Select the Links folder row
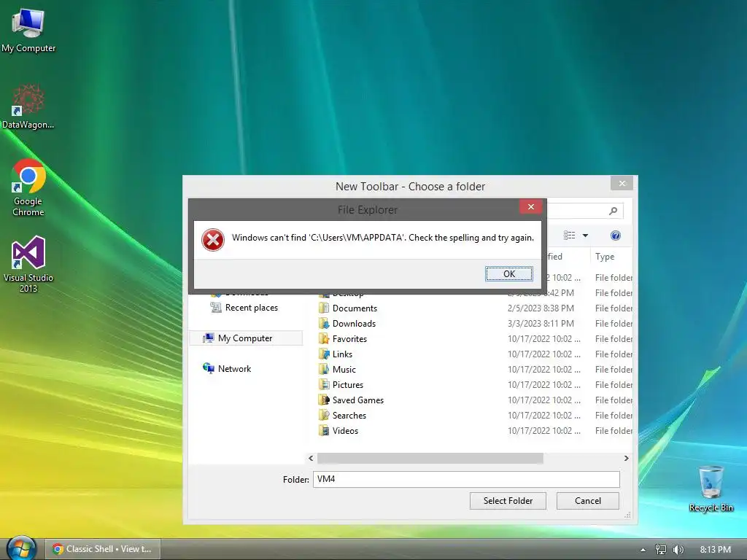The image size is (747, 560). point(475,354)
